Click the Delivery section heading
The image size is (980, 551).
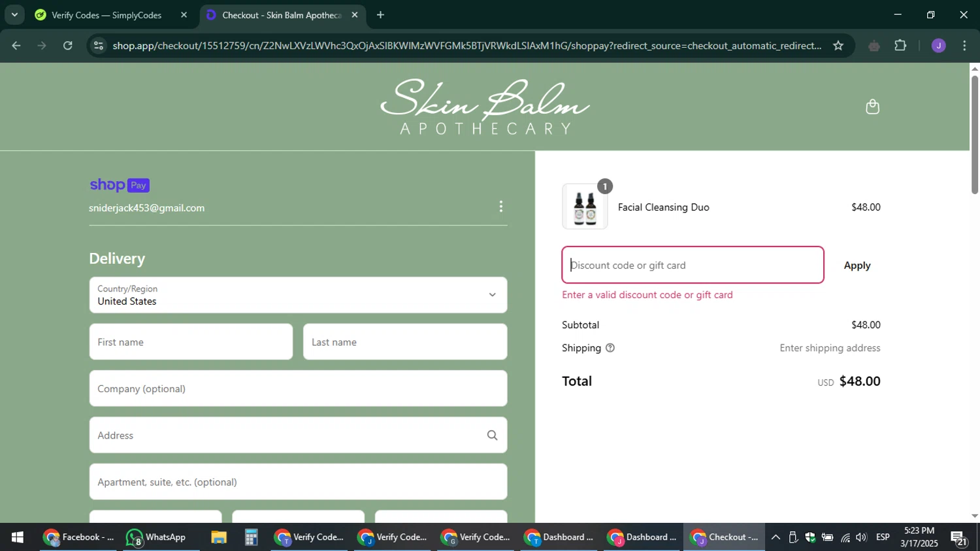117,259
